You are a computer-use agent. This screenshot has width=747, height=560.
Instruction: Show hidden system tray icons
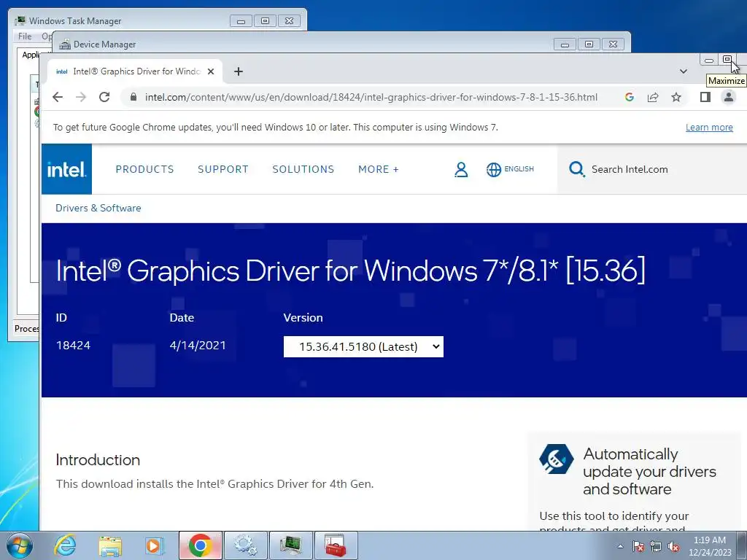(x=620, y=546)
